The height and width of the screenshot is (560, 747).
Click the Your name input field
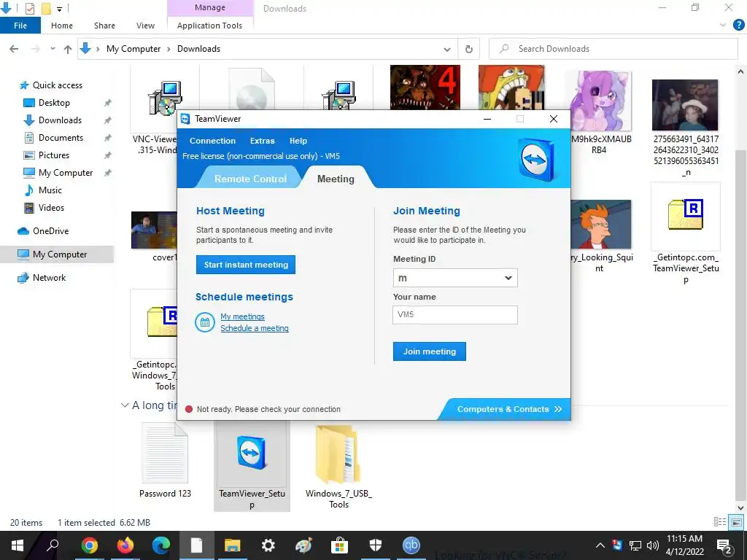455,315
